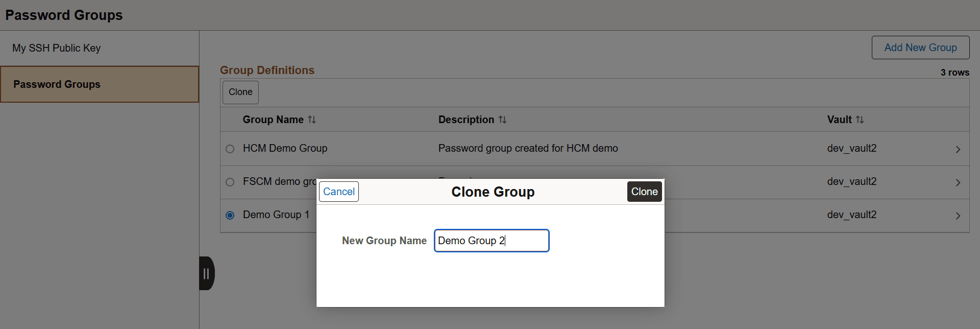Image resolution: width=980 pixels, height=329 pixels.
Task: Click the Group Name sort icon
Action: 312,119
